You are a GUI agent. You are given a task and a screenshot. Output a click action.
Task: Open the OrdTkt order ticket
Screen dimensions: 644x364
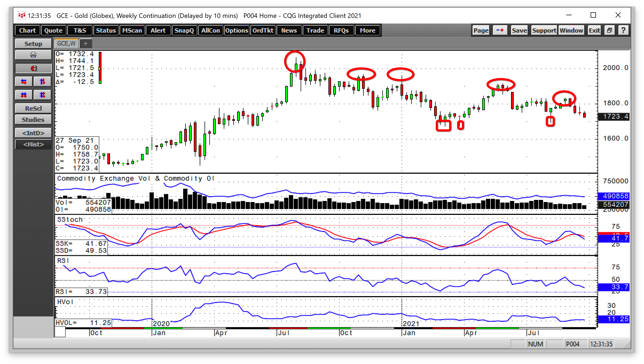point(263,30)
